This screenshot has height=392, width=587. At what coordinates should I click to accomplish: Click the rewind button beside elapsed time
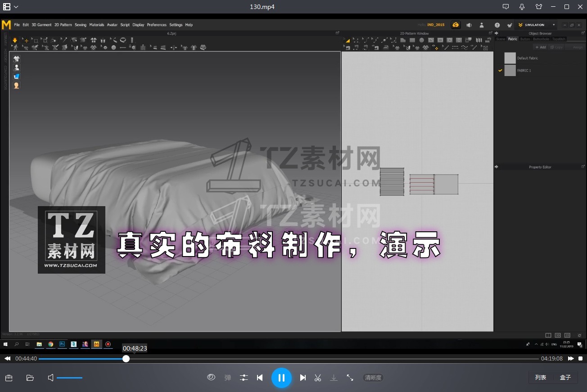click(8, 359)
